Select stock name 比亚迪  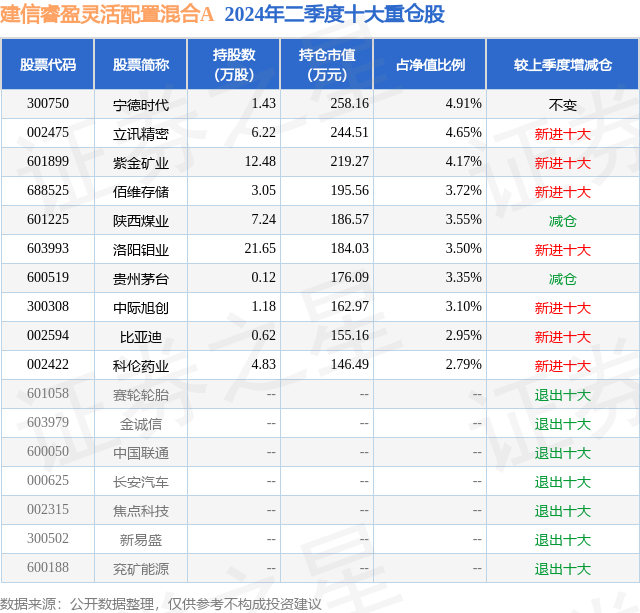coord(141,337)
